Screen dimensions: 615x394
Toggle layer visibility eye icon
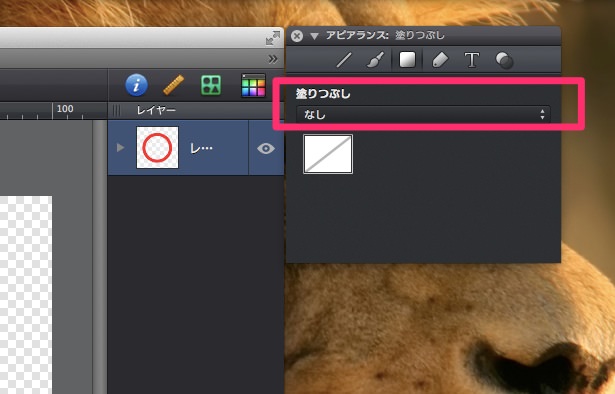(x=266, y=149)
